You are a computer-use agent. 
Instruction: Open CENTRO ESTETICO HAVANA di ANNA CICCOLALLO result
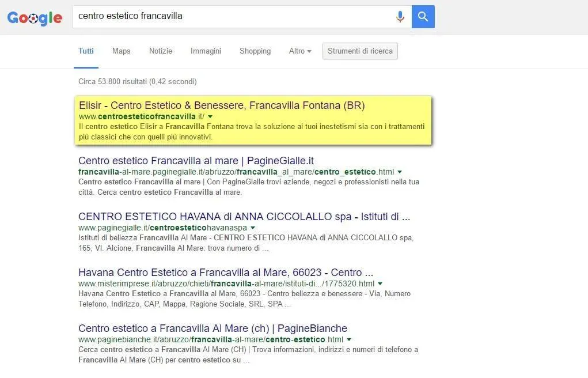pyautogui.click(x=244, y=217)
